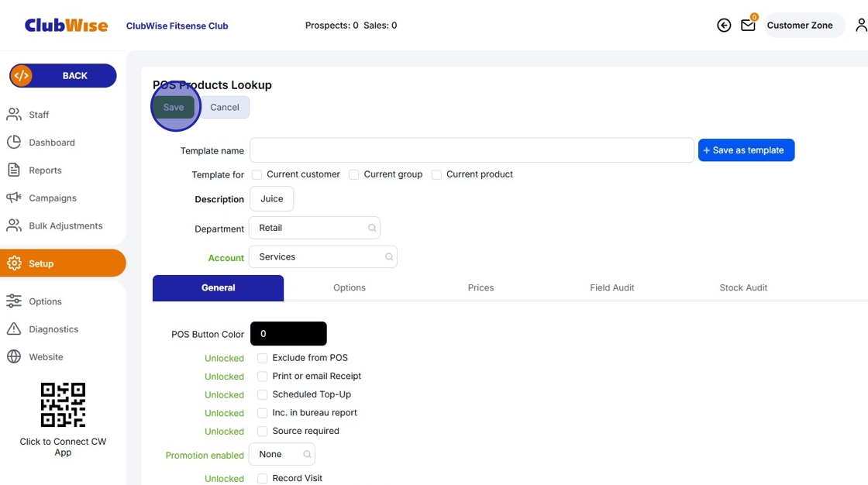Click the Department search magnifier icon
Image resolution: width=868 pixels, height=485 pixels.
pyautogui.click(x=372, y=228)
